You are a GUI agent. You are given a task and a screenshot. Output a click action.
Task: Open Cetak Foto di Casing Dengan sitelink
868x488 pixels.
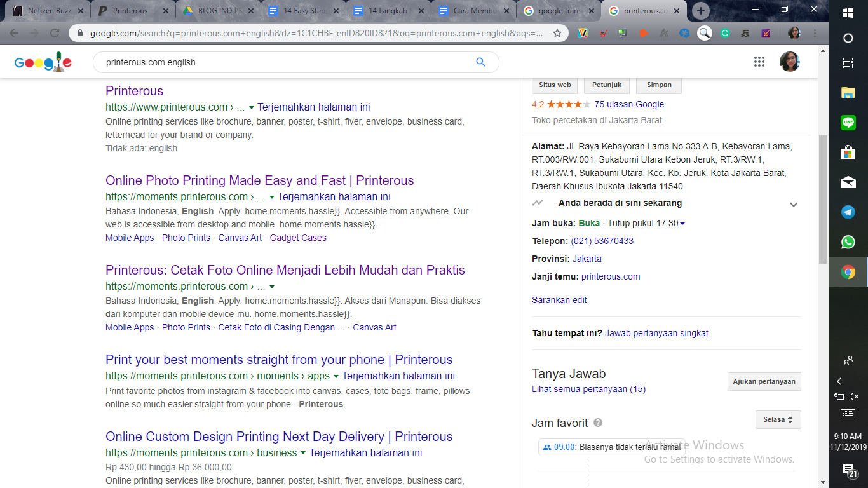pos(281,327)
